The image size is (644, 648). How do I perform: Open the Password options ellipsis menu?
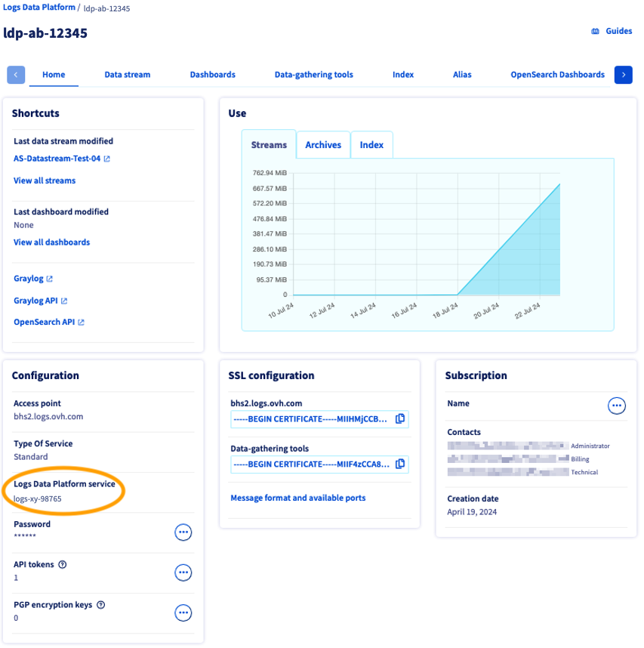183,532
